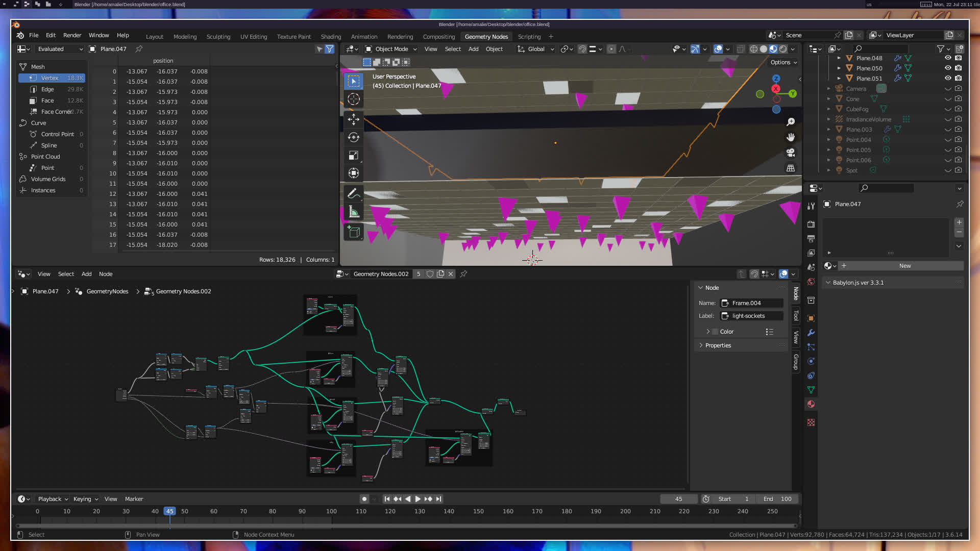Image resolution: width=980 pixels, height=551 pixels.
Task: Toggle viewport visibility of Plane.051
Action: [x=948, y=78]
